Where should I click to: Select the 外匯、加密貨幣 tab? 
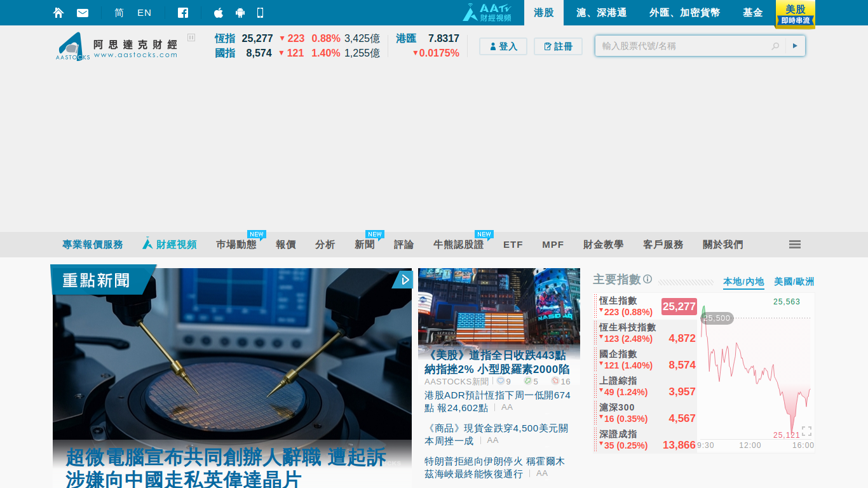[685, 13]
